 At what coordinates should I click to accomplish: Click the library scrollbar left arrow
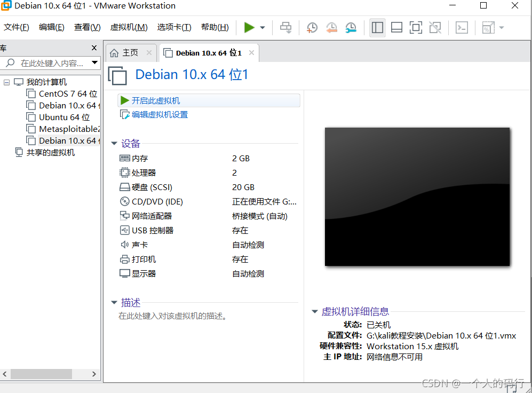click(5, 374)
